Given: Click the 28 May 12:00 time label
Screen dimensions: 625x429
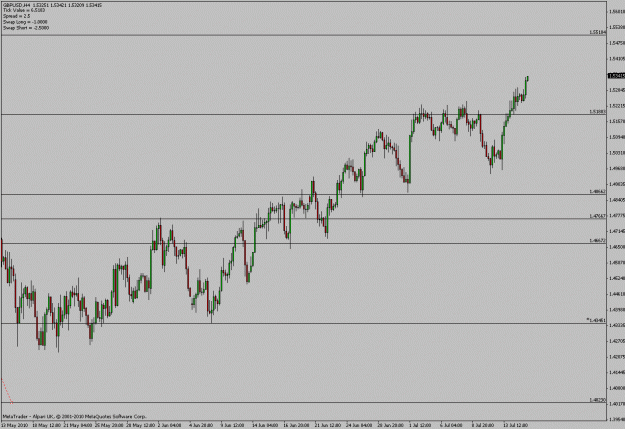Looking at the screenshot, I should pyautogui.click(x=140, y=425).
